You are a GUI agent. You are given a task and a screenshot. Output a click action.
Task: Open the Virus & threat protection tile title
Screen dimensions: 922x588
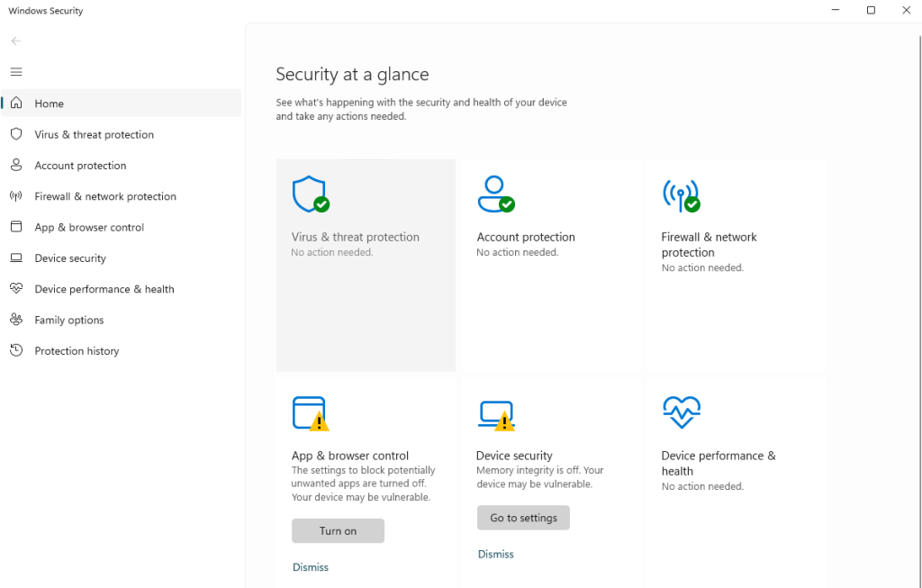(355, 237)
